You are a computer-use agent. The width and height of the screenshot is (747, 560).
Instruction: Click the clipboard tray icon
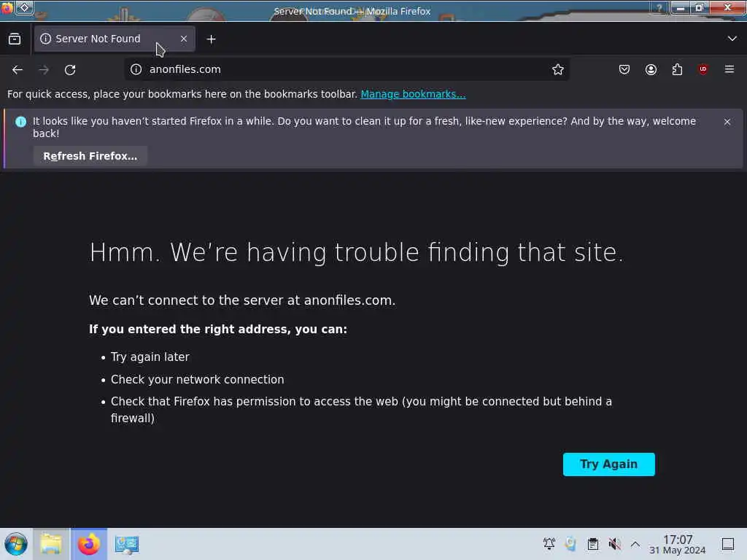pyautogui.click(x=592, y=544)
